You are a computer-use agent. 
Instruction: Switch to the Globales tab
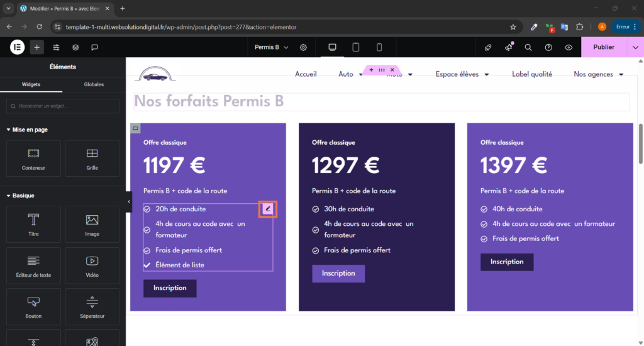point(94,84)
